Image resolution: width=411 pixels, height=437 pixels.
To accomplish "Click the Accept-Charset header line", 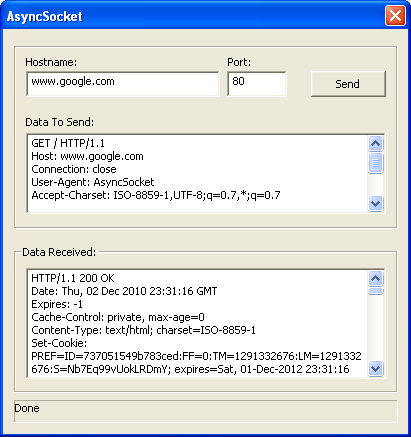I will click(156, 195).
